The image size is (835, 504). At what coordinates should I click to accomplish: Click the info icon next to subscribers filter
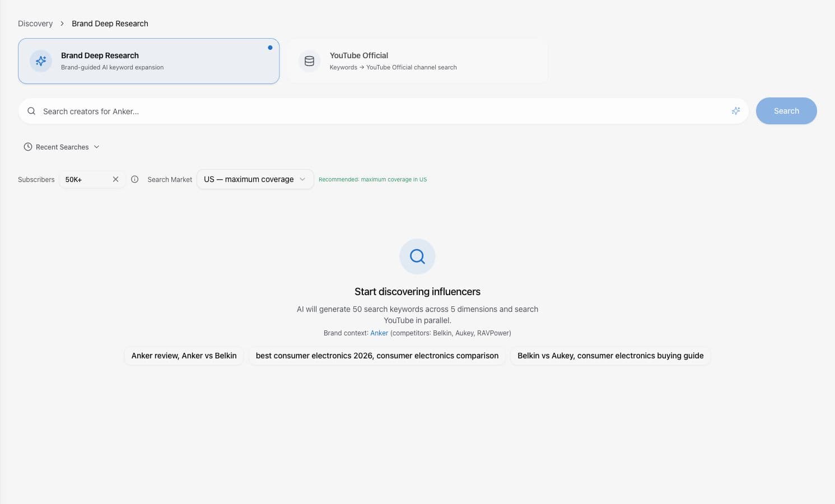coord(134,179)
